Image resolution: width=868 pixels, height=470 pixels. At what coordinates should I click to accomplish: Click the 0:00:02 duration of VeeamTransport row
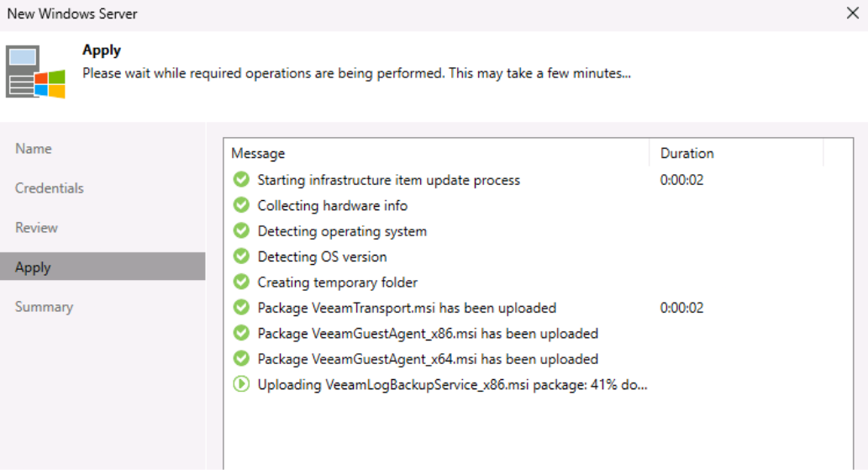(681, 308)
